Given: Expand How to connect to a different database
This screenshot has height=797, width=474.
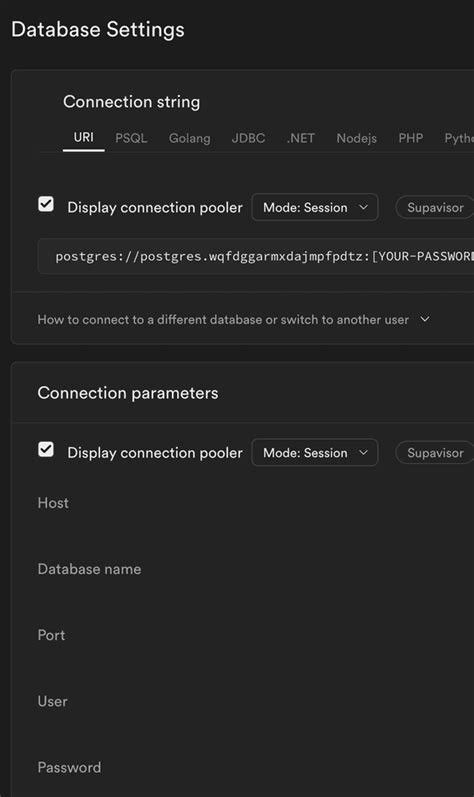Looking at the screenshot, I should 234,319.
